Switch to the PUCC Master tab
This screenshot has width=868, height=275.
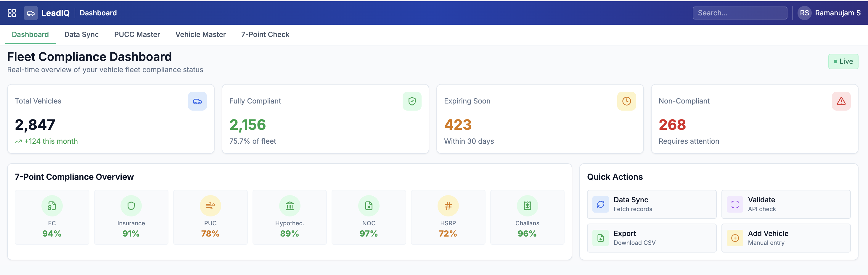coord(137,34)
